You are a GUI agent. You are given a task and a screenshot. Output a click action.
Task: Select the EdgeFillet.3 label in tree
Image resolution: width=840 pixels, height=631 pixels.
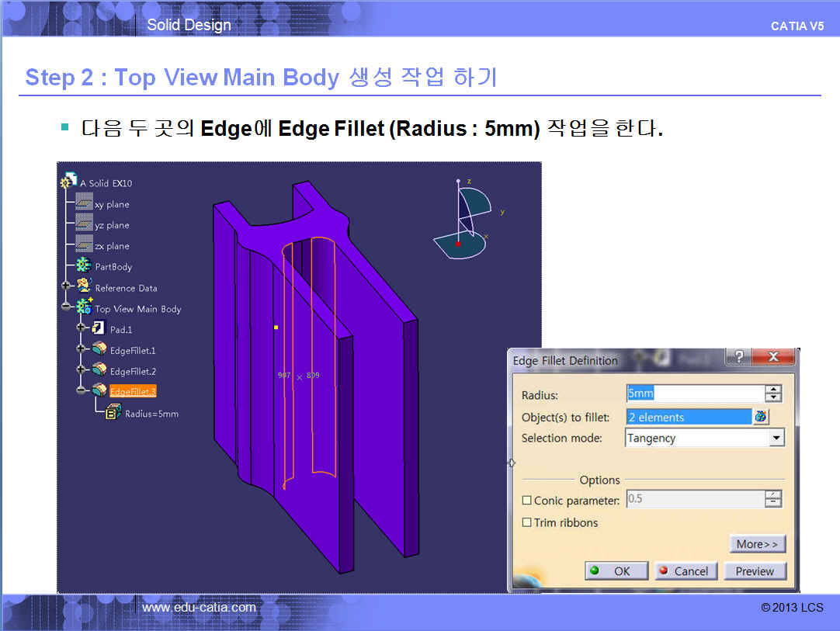(x=133, y=392)
